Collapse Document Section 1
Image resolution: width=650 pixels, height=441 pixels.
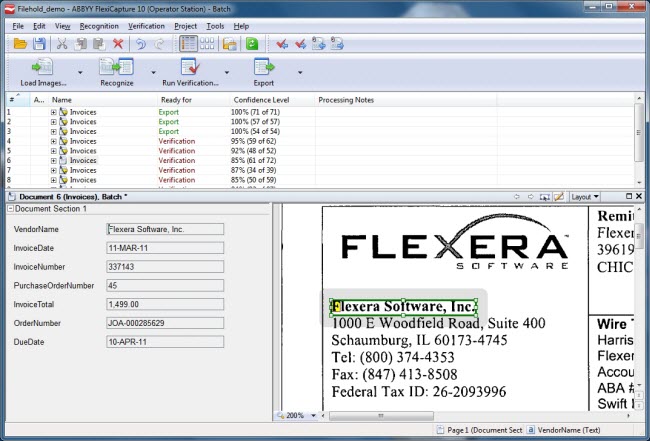pyautogui.click(x=11, y=209)
